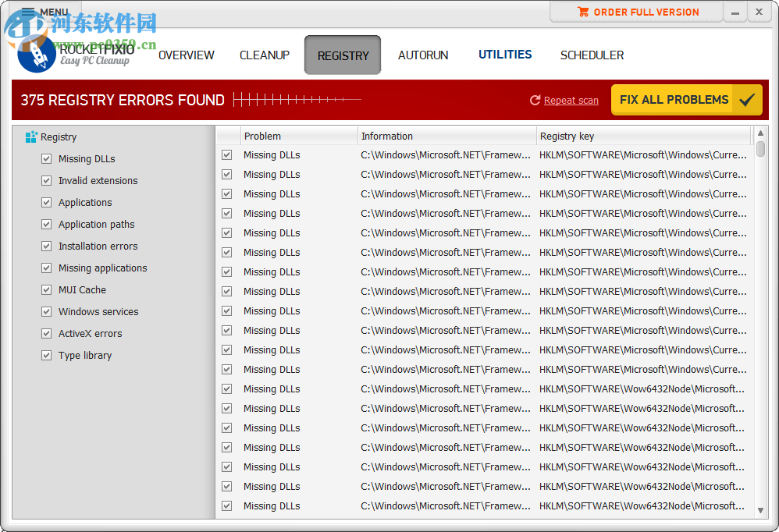Toggle the MUI Cache checkbox
Screen dimensions: 779x532
46,290
